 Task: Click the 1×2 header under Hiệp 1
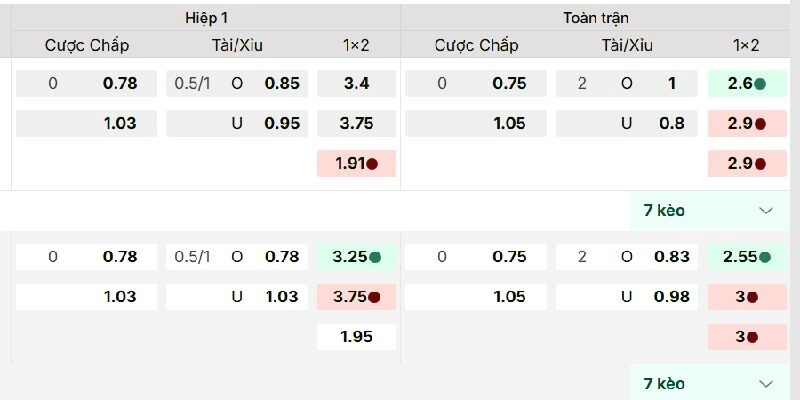(356, 45)
